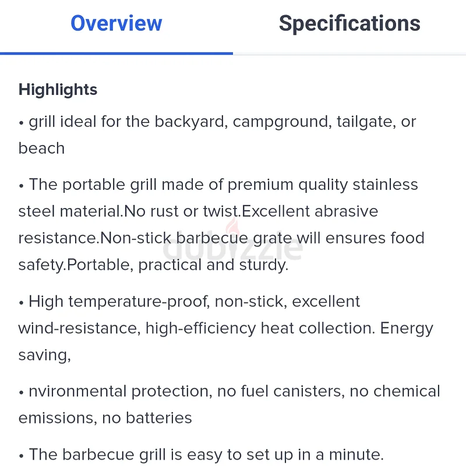The height and width of the screenshot is (476, 466).
Task: Click the word 'saving,'
Action: point(45,355)
